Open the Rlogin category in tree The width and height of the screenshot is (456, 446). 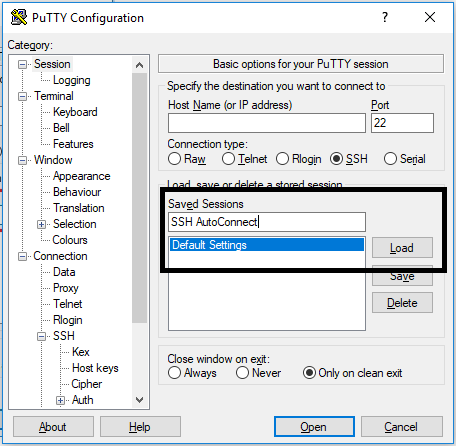point(68,320)
